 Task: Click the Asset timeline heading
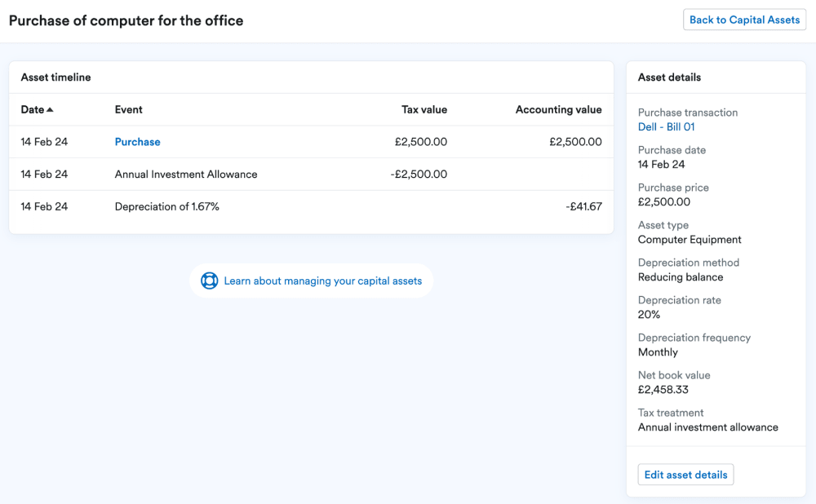click(55, 77)
